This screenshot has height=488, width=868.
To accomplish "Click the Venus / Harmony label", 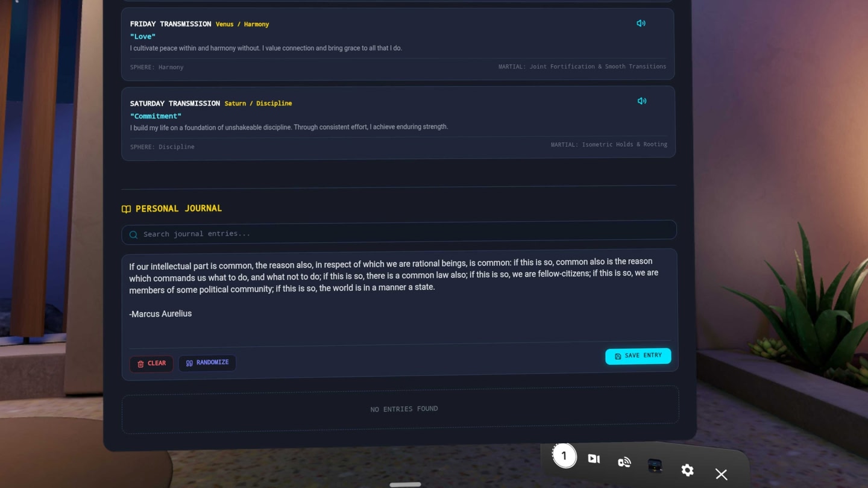I will pyautogui.click(x=242, y=24).
